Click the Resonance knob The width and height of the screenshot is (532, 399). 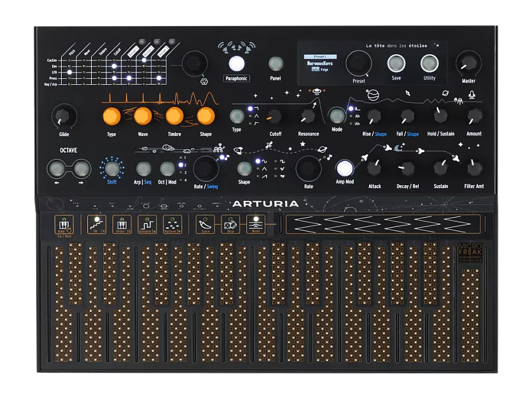click(308, 116)
